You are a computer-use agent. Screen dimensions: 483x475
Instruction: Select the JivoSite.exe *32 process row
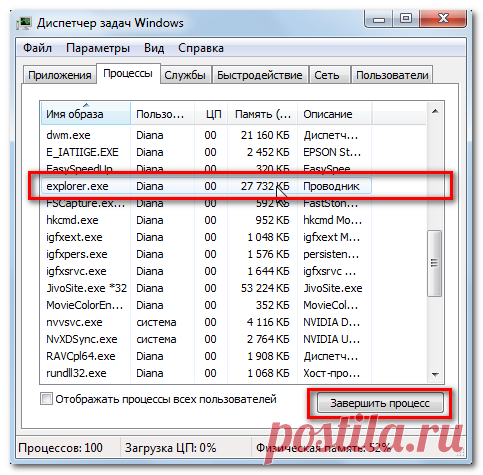(206, 288)
